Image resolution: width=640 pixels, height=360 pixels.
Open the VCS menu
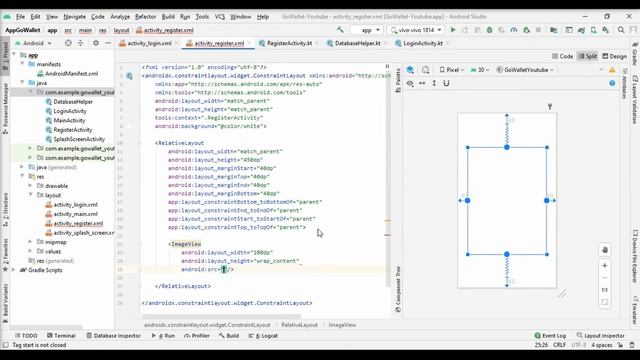(x=220, y=17)
